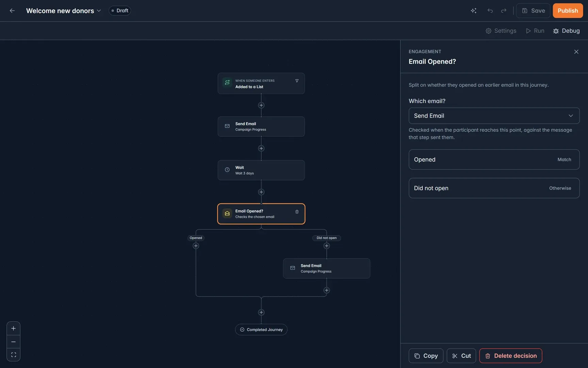Click the Delete decision button

click(x=510, y=356)
